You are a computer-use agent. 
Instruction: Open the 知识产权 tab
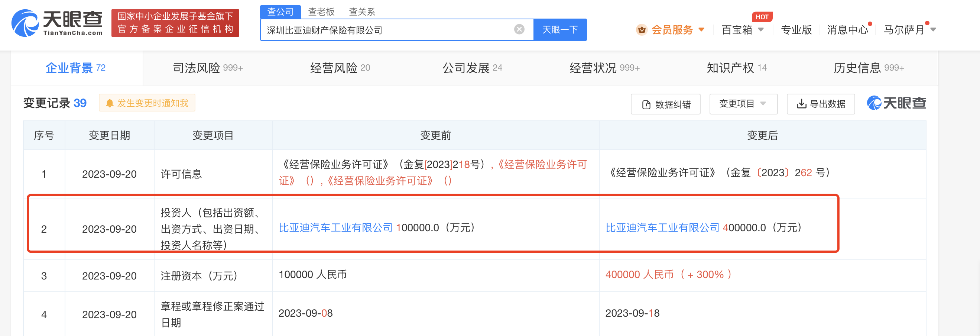(x=737, y=68)
